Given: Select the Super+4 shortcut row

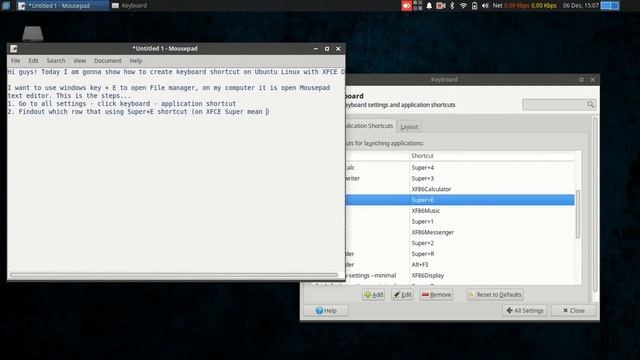Looking at the screenshot, I should pyautogui.click(x=460, y=168).
